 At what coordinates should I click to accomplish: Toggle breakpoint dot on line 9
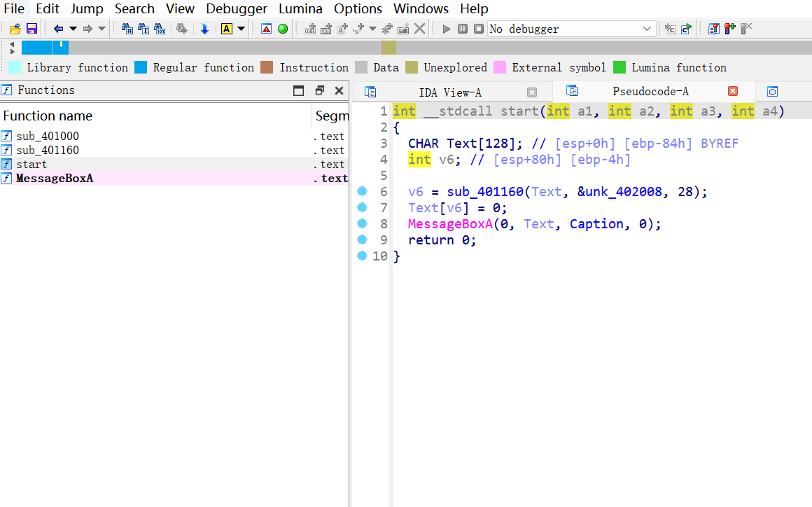(x=362, y=239)
